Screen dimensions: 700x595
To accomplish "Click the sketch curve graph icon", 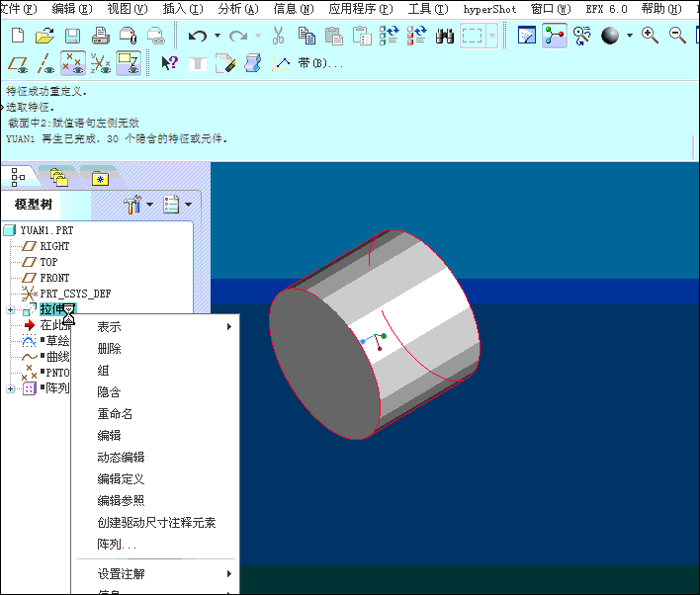I will 281,63.
